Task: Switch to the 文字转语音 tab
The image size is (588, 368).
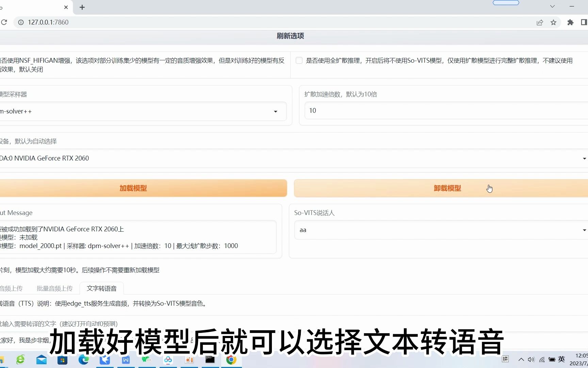Action: (x=101, y=288)
